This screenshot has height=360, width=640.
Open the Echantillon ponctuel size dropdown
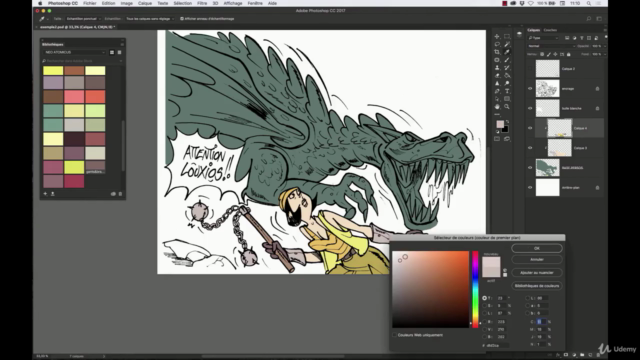tap(82, 19)
